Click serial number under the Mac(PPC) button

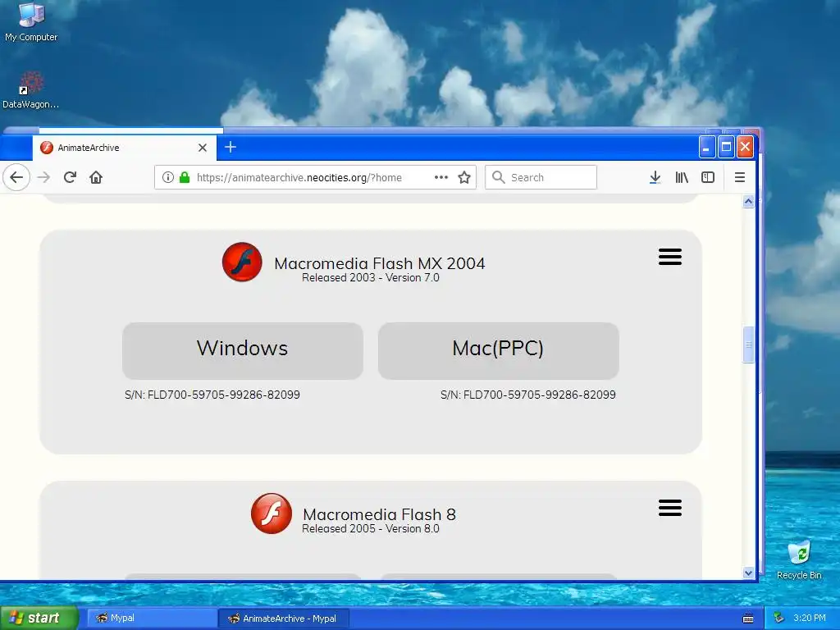[528, 395]
